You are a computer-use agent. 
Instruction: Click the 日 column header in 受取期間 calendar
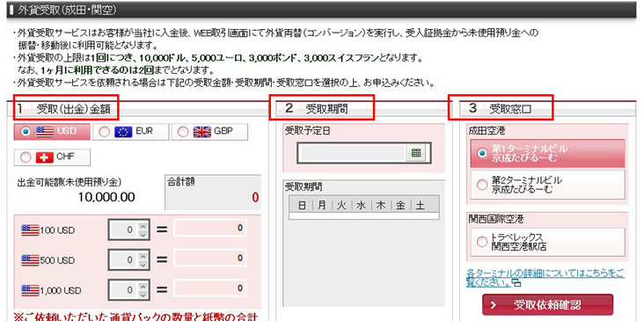pos(302,205)
